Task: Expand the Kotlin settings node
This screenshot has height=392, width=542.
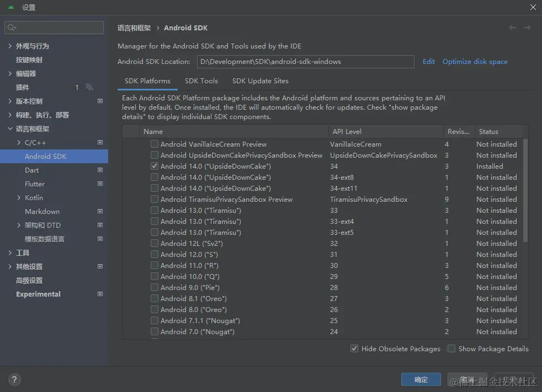Action: click(19, 197)
